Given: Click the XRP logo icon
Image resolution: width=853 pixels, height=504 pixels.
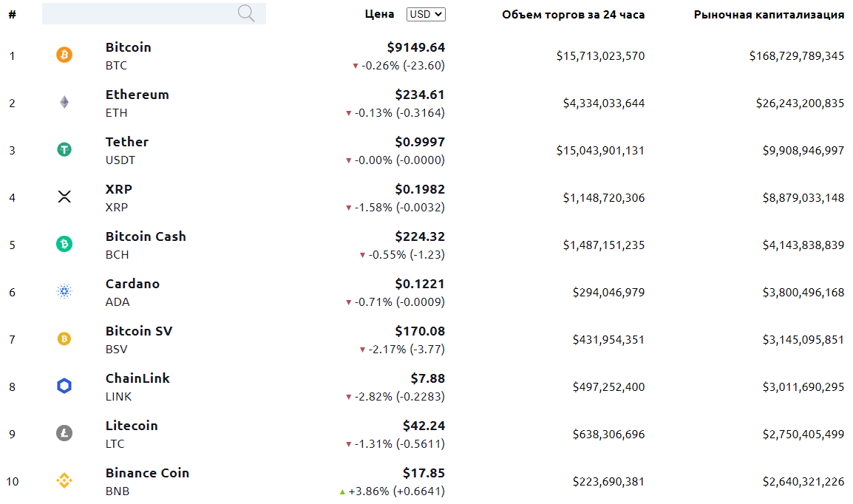Looking at the screenshot, I should tap(64, 197).
